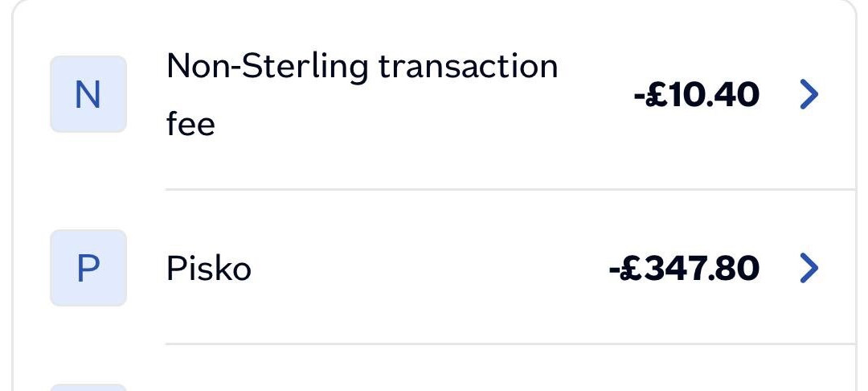Click the N avatar icon
This screenshot has width=868, height=391.
(x=88, y=95)
